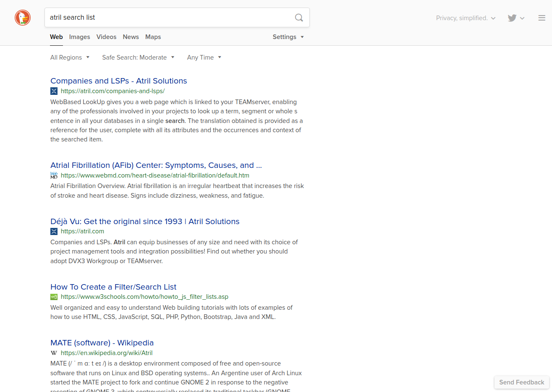This screenshot has height=392, width=552.
Task: Click the WebMD favicon beside atrial-fibrillation URL
Action: click(54, 175)
